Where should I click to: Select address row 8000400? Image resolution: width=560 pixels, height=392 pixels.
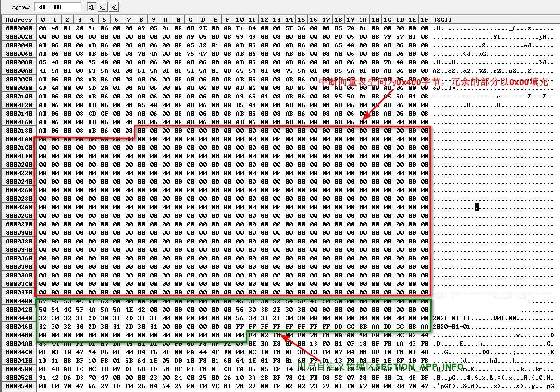coord(19,301)
